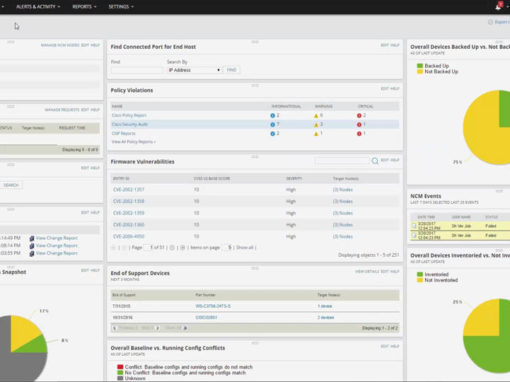Go to last page in Firmware Vulnerabilities pager
Image resolution: width=510 pixels, height=382 pixels.
182,248
